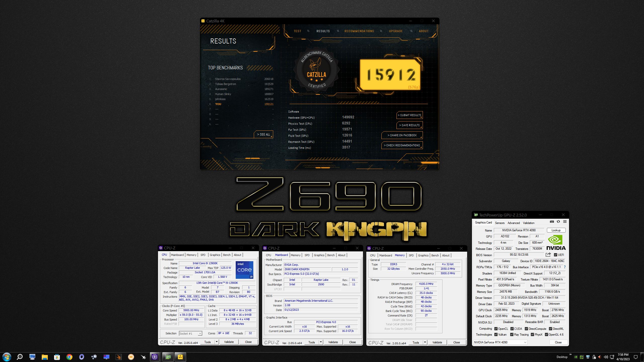
Task: Toggle the OpenGL 4.6 checkbox
Action: [x=546, y=334]
